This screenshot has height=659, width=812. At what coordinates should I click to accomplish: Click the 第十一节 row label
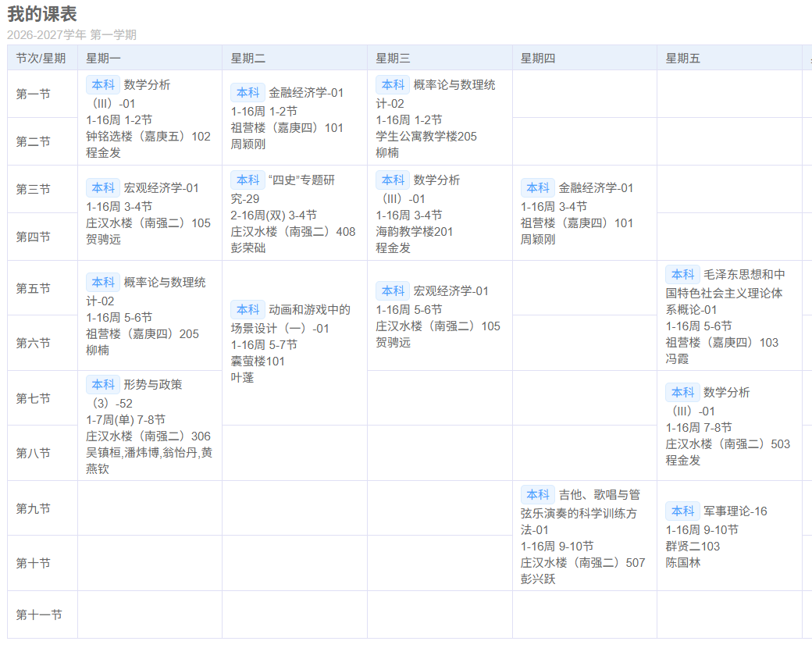tap(39, 615)
